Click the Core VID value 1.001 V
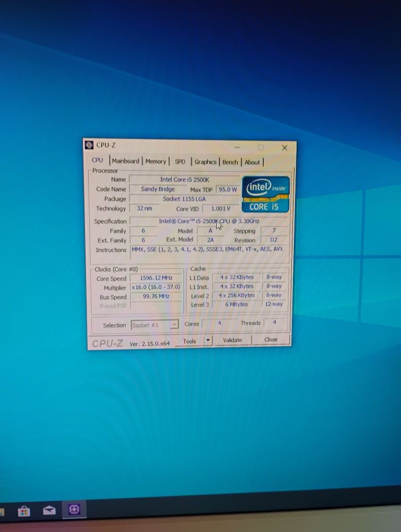The width and height of the screenshot is (401, 532). pos(221,208)
